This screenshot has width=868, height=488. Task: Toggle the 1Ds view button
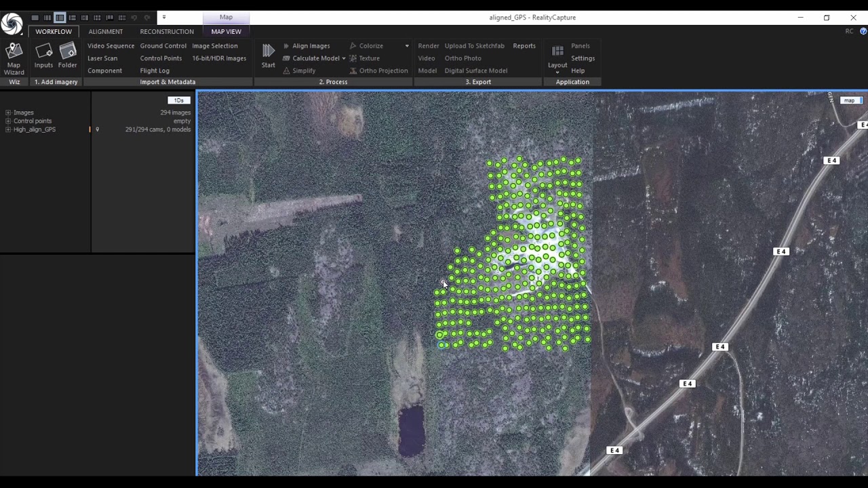(178, 100)
